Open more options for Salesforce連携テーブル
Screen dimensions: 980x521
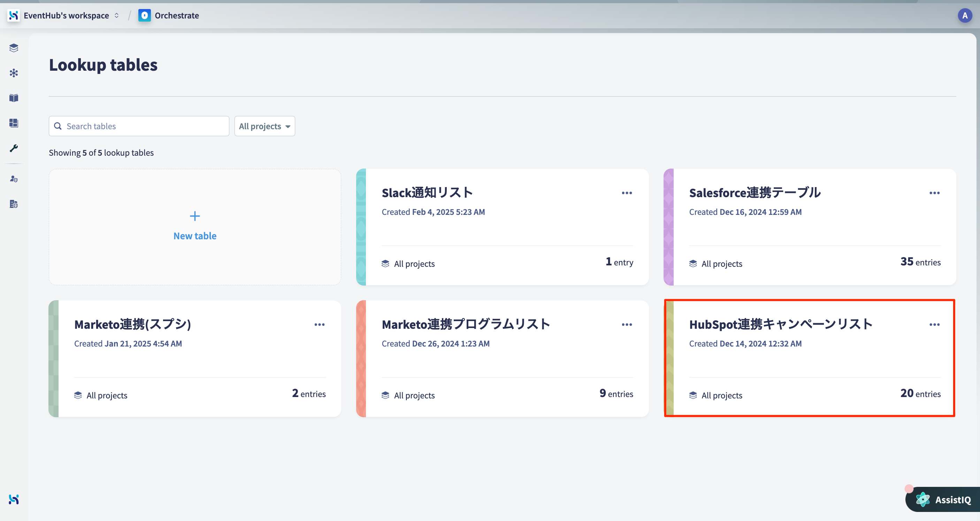[x=934, y=193]
